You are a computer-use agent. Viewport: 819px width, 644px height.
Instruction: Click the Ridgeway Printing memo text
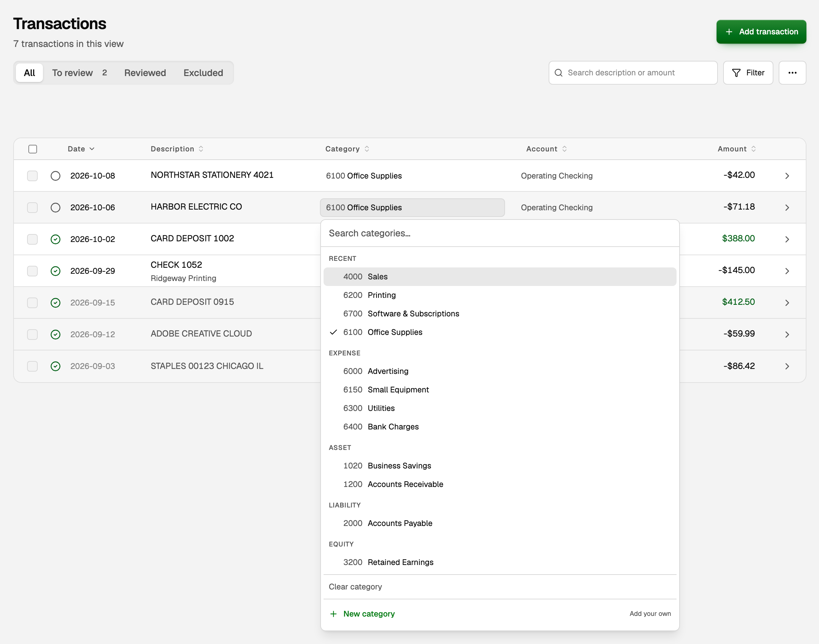pyautogui.click(x=183, y=278)
